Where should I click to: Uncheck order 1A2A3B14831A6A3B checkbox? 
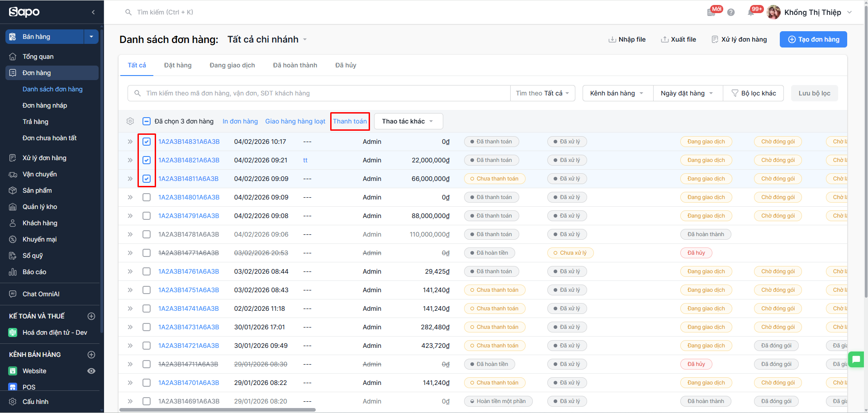pos(147,142)
